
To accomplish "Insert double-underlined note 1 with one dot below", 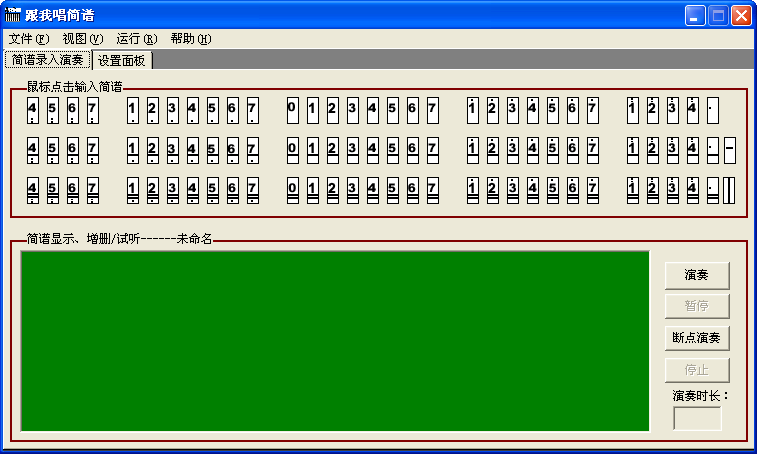I will pos(133,191).
